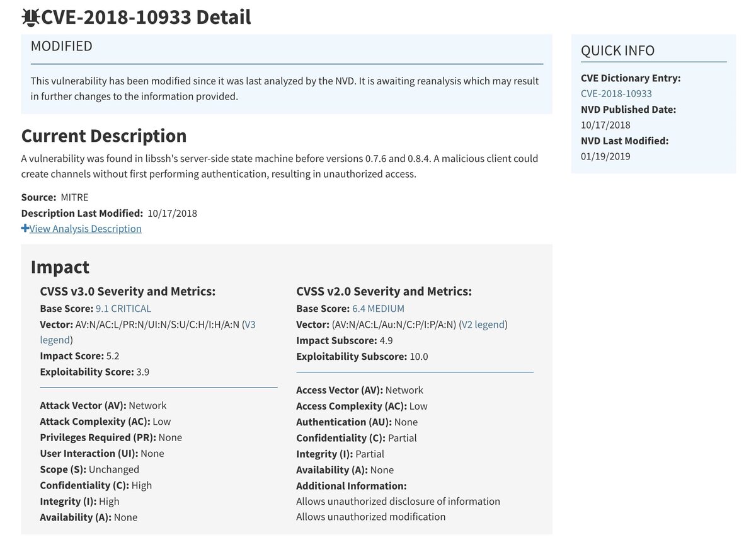Click the bug icon beside the CVE title
This screenshot has height=547, width=756.
coord(30,16)
